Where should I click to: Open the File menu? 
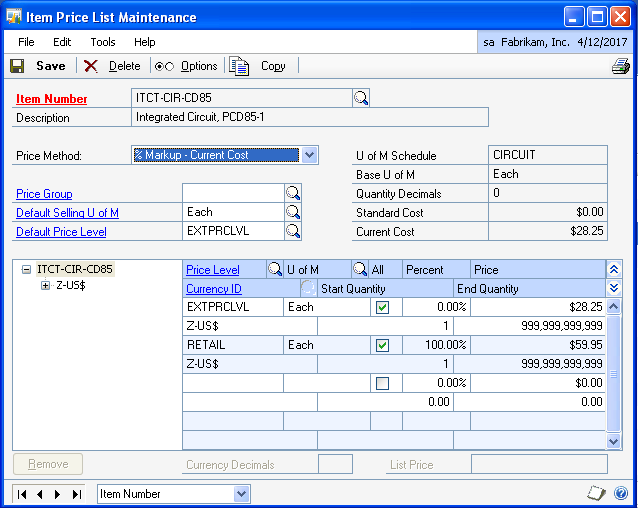click(x=26, y=42)
